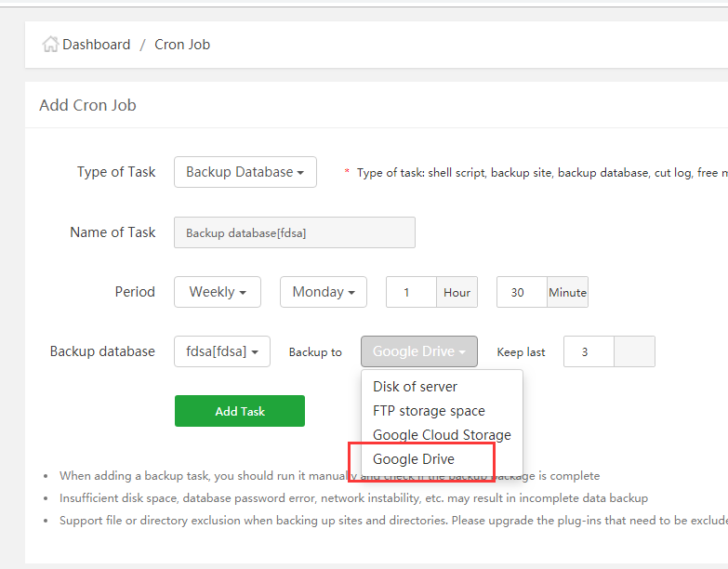Toggle the Google Drive Backup to dropdown
728x569 pixels.
[418, 351]
